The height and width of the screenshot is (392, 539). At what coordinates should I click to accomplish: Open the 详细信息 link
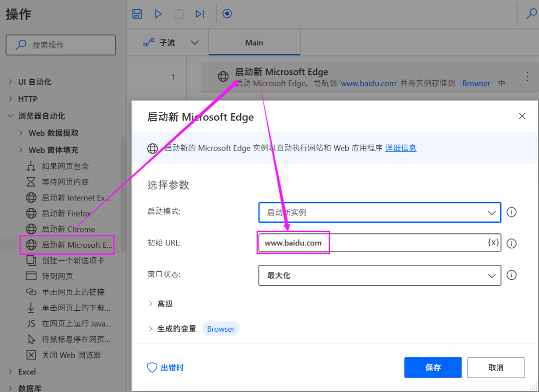[400, 148]
